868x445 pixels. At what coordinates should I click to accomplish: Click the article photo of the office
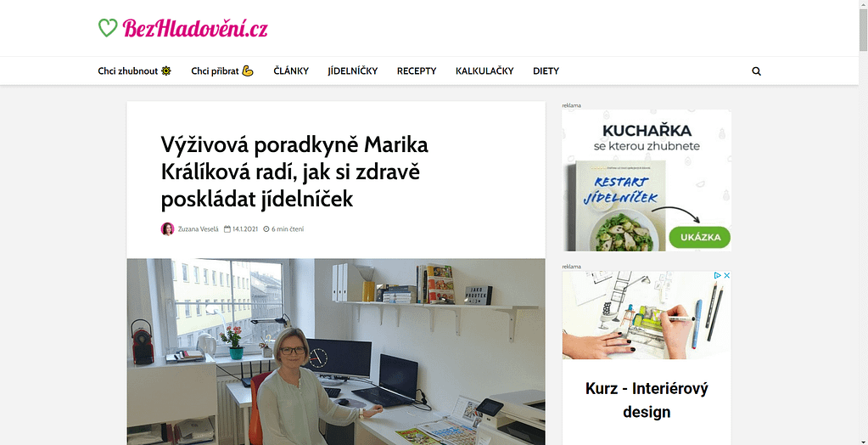pos(336,352)
